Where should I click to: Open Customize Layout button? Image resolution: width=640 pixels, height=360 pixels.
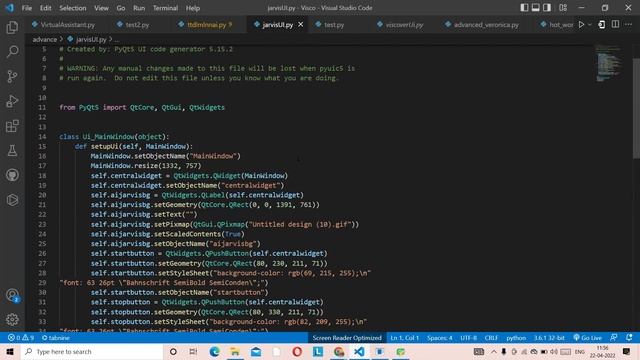(x=563, y=8)
